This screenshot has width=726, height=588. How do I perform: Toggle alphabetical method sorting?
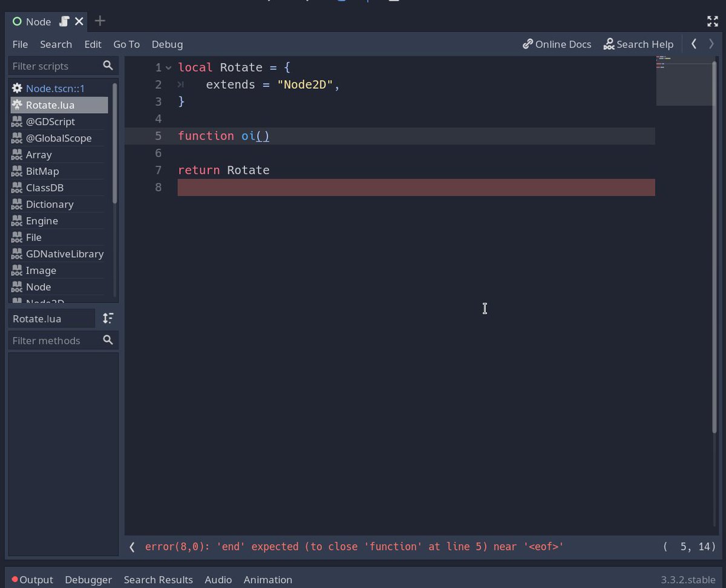[x=108, y=318]
